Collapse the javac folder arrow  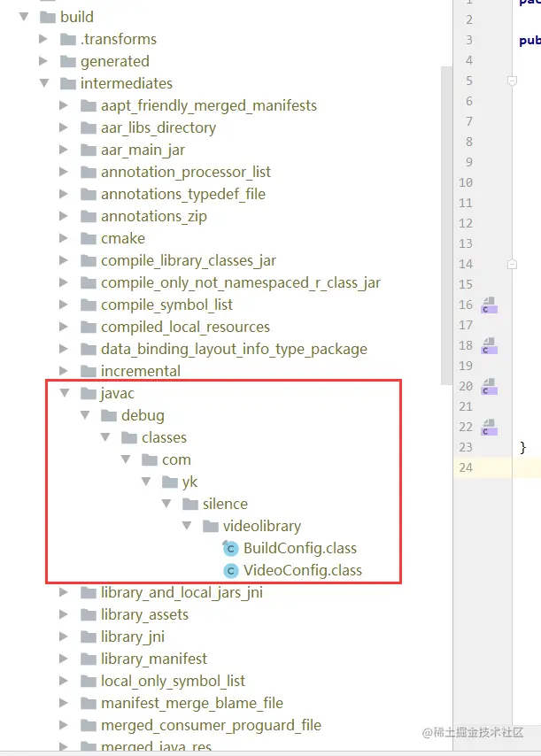65,393
